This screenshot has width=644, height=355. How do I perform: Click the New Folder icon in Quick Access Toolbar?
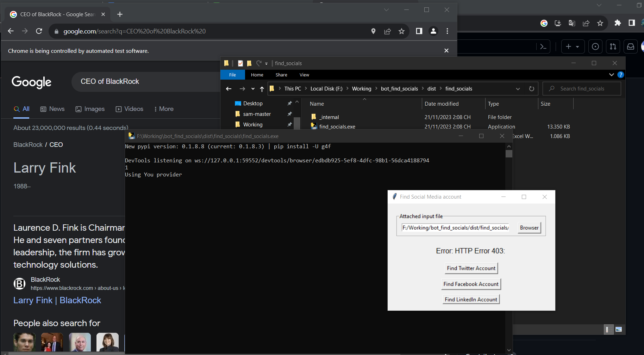(249, 63)
